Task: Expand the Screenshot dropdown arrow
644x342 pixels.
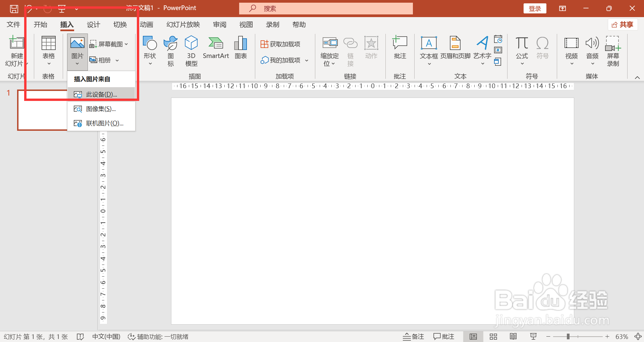Action: 126,44
